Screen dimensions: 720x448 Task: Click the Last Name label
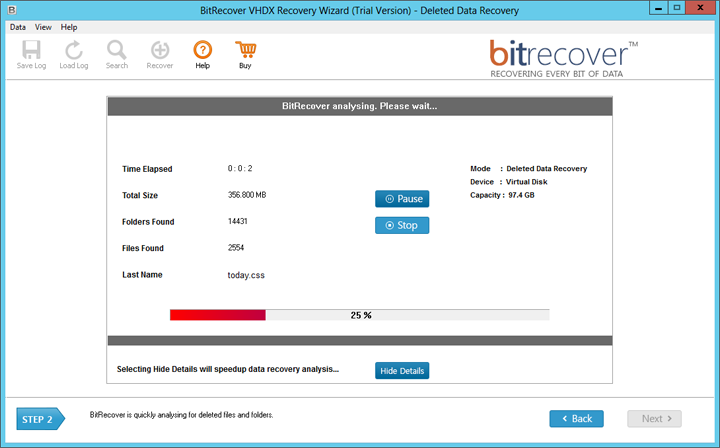coord(142,274)
